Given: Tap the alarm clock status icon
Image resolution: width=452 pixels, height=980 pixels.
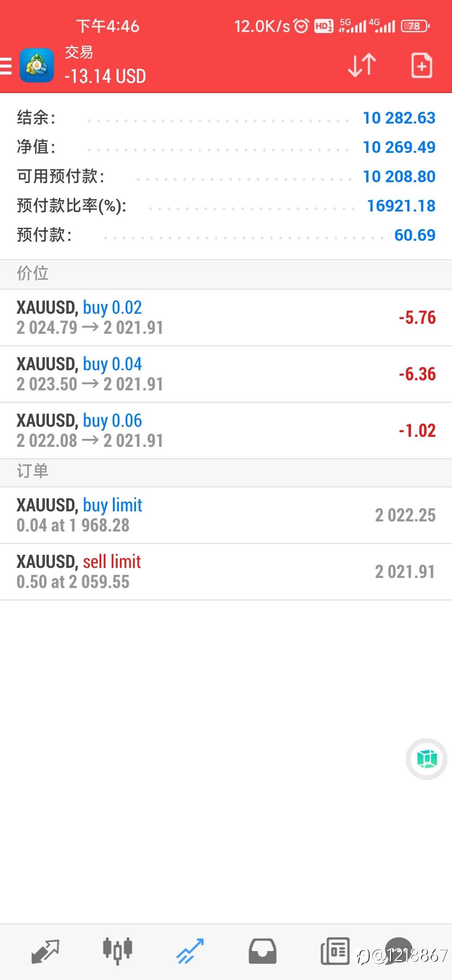Looking at the screenshot, I should (x=301, y=26).
